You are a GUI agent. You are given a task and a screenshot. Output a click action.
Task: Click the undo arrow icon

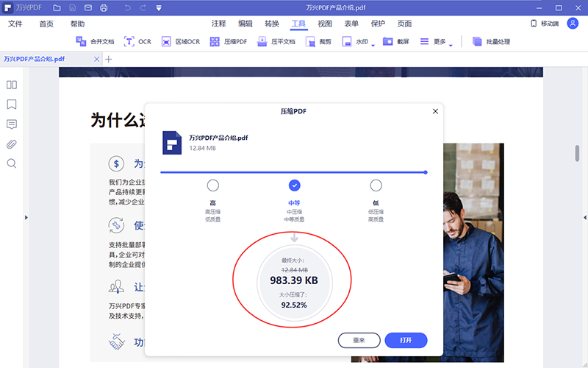(x=127, y=8)
